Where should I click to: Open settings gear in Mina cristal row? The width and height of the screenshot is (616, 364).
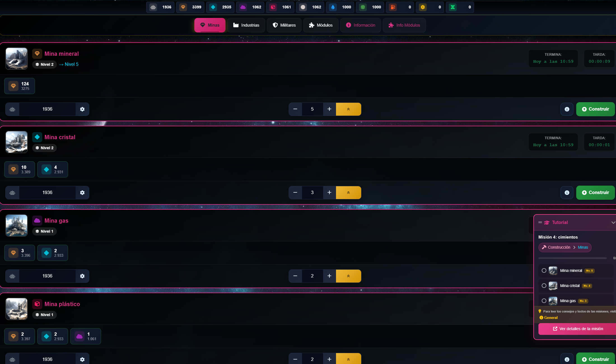click(x=82, y=193)
